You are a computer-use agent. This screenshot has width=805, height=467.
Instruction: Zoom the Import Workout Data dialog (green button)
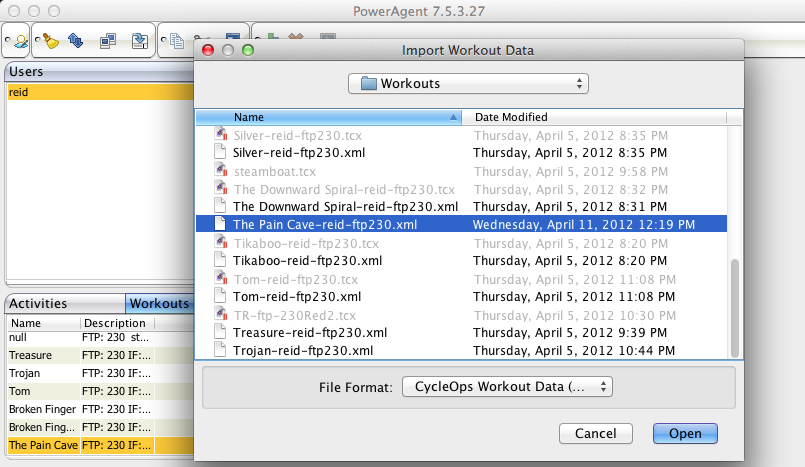(x=248, y=50)
